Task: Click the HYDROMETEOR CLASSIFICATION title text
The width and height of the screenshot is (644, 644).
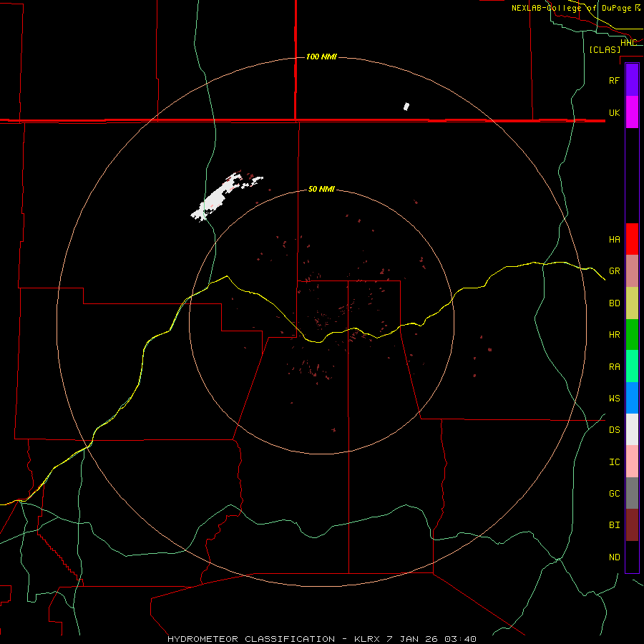Action: pyautogui.click(x=251, y=639)
